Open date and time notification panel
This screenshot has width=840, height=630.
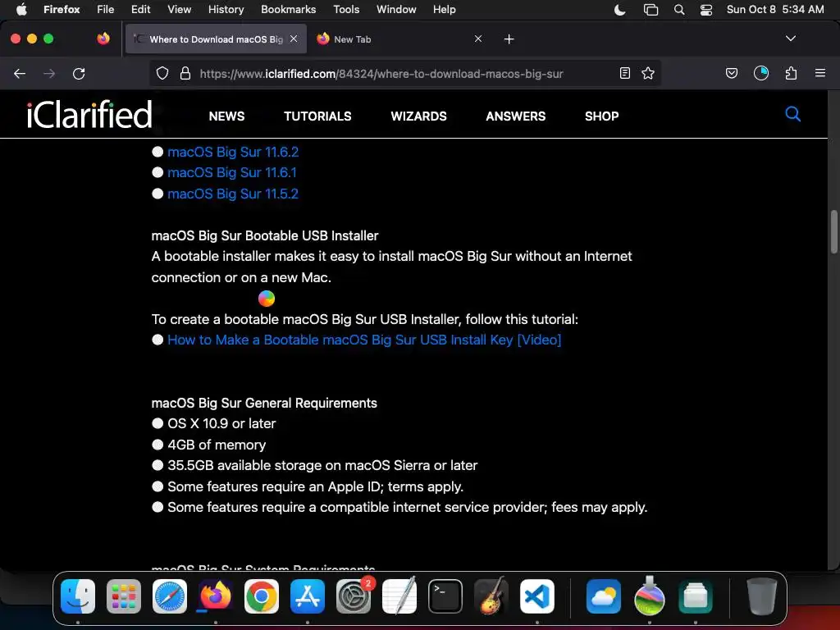774,9
